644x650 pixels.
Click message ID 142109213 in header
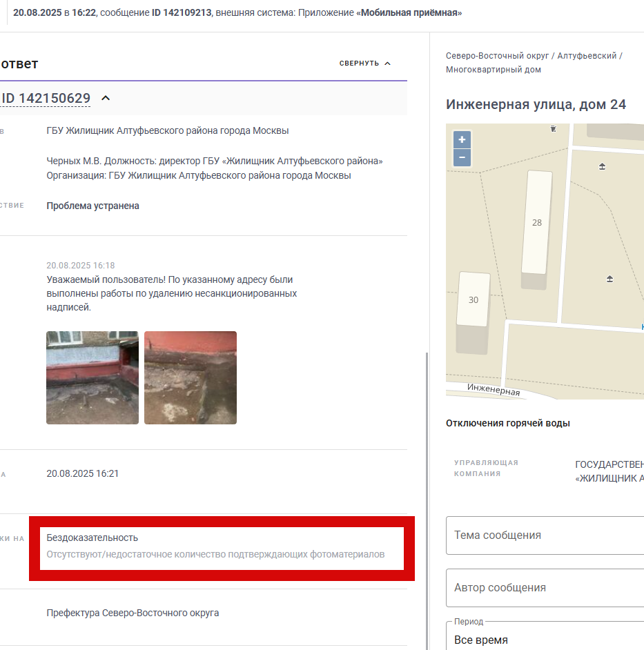coord(182,13)
